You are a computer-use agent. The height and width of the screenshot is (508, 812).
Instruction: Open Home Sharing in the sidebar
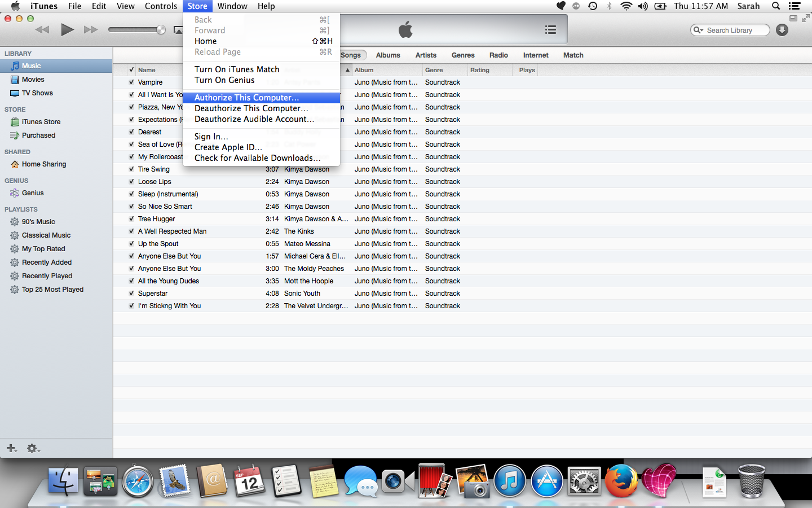click(x=43, y=164)
